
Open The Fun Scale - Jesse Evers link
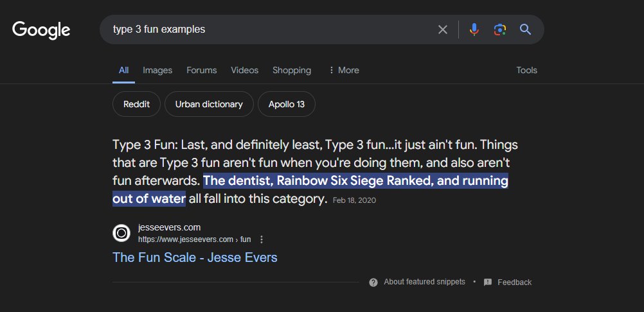tap(195, 257)
